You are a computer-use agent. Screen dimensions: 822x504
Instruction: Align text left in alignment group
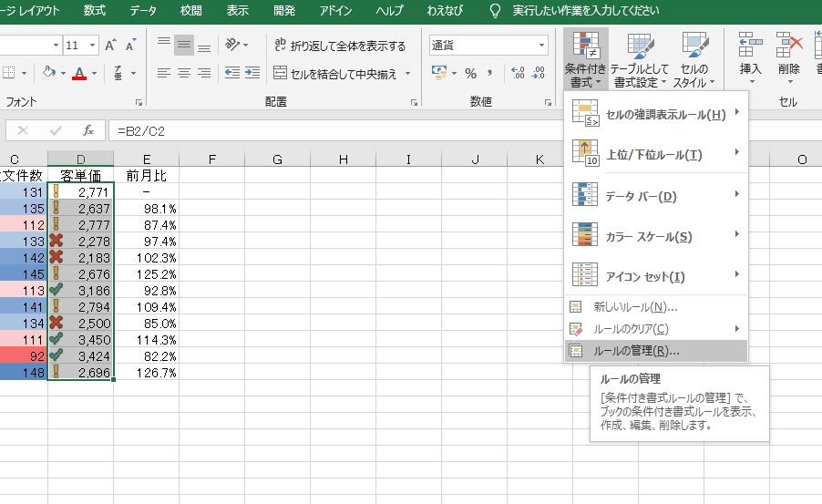[x=163, y=73]
